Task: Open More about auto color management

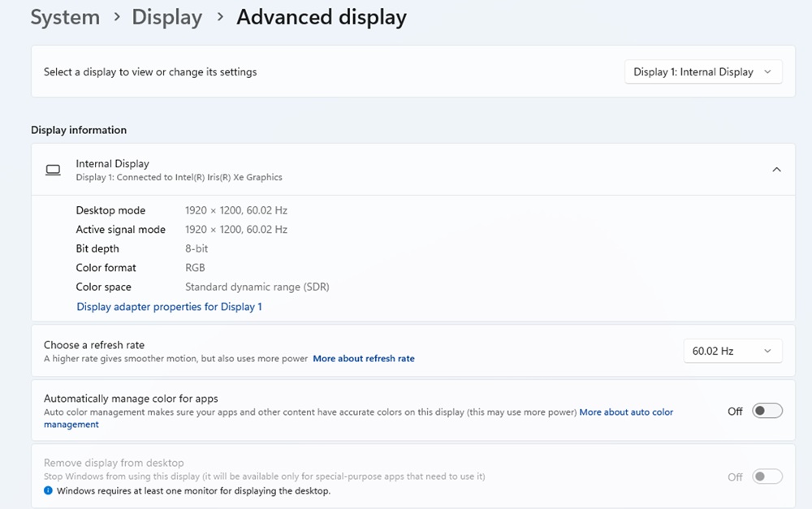Action: point(626,412)
